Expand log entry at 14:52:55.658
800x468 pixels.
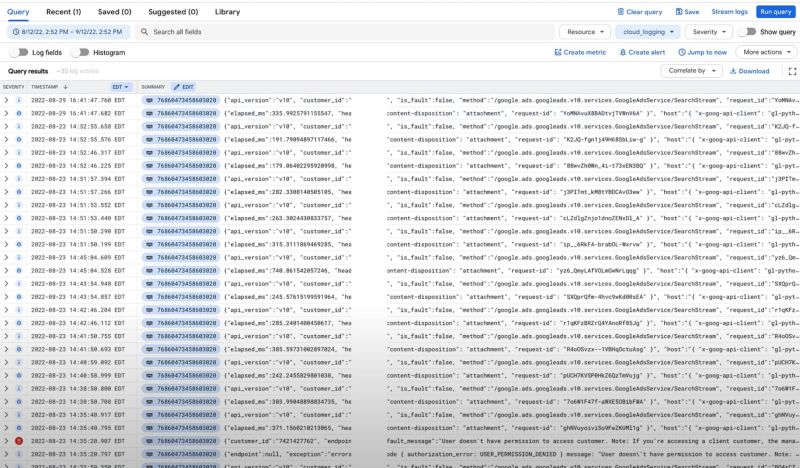point(6,126)
